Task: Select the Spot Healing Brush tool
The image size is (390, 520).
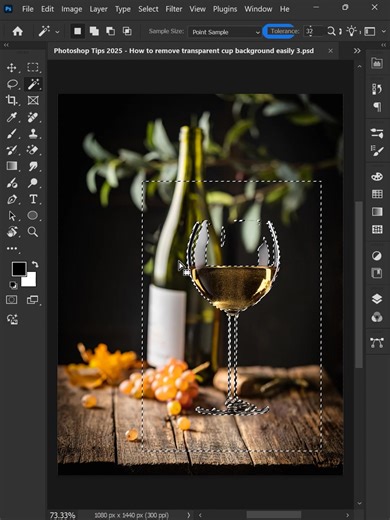Action: (33, 117)
